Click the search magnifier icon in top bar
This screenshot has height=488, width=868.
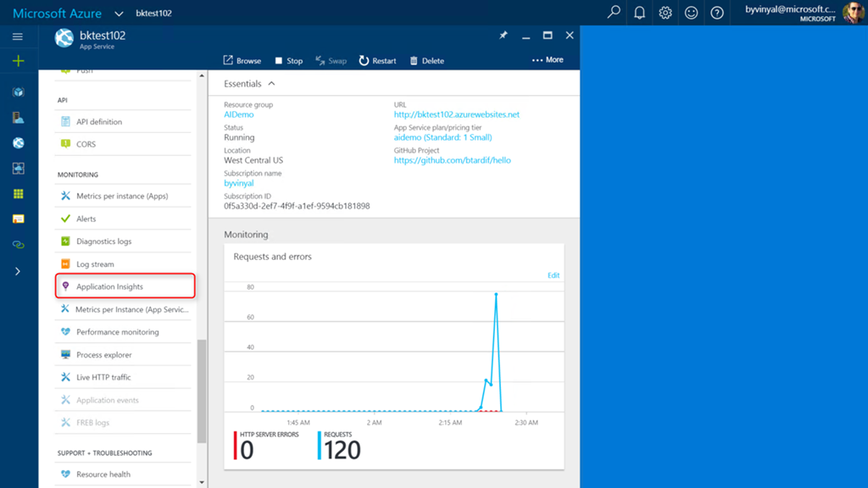(x=614, y=12)
